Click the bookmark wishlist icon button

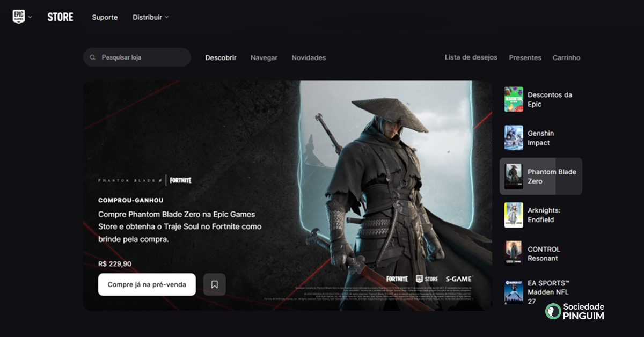[215, 284]
